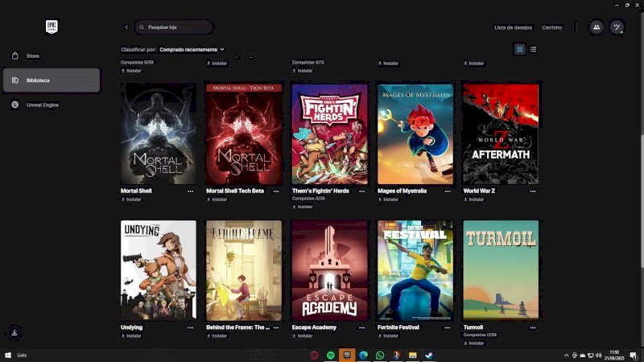Switch to grid view
Screen dimensions: 644x362
coord(520,49)
